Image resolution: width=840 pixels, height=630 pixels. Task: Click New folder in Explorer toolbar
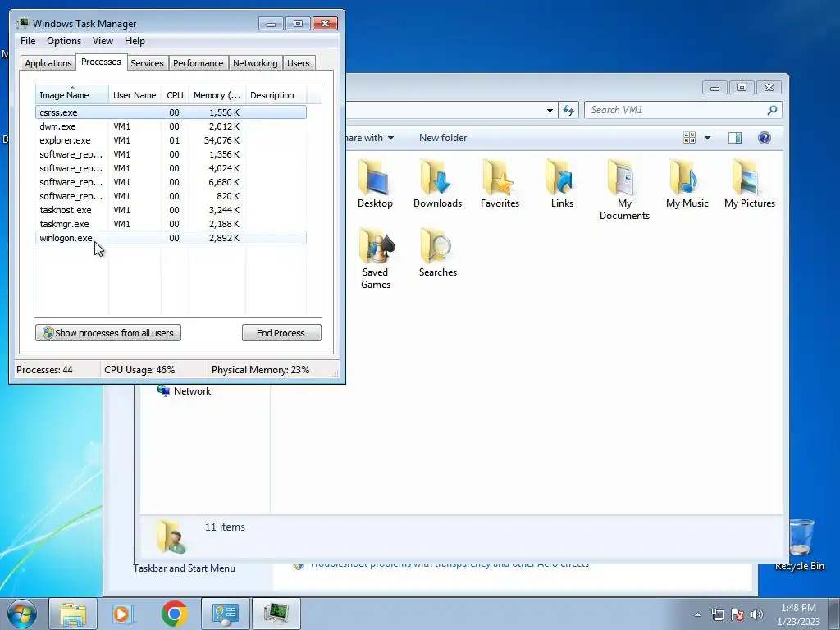point(443,138)
